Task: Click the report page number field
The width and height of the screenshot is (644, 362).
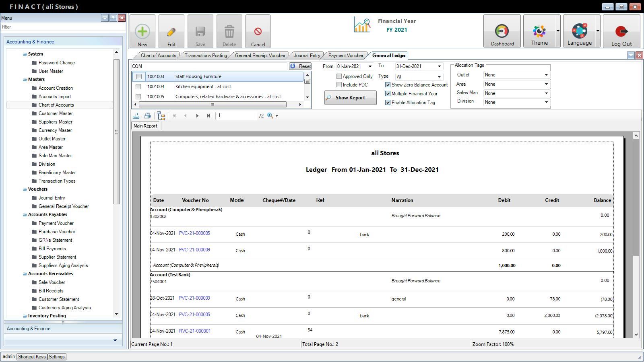Action: (236, 116)
